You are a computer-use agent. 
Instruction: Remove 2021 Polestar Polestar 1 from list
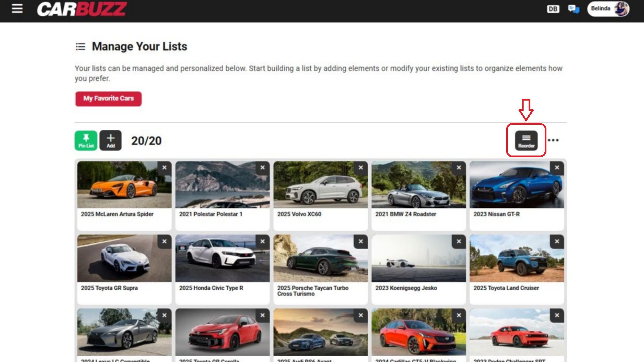pos(263,168)
